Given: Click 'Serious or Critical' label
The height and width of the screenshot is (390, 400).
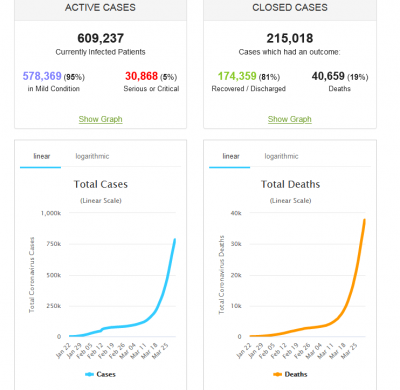Looking at the screenshot, I should [151, 89].
